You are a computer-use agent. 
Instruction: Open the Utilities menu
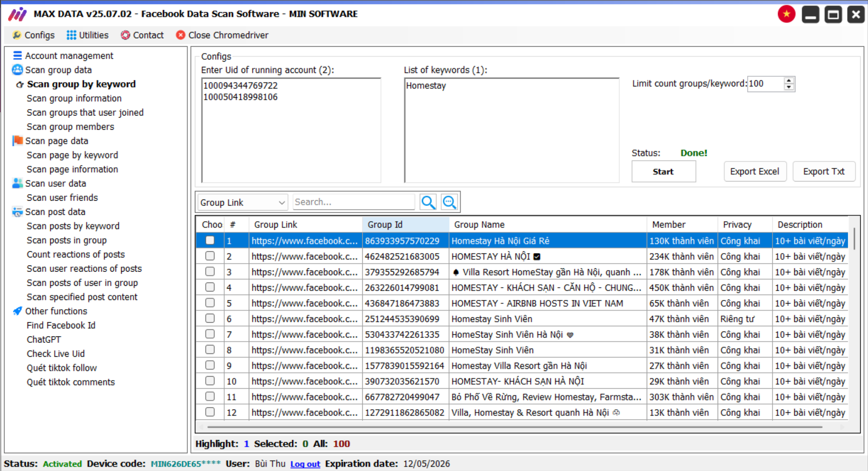point(88,35)
